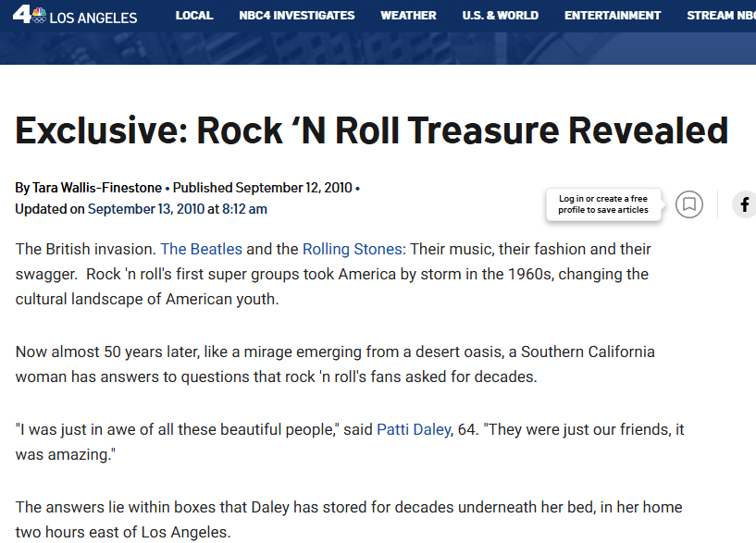The height and width of the screenshot is (543, 756).
Task: Click the paragraph starting 'The answers lie within boxes'
Action: [x=349, y=519]
